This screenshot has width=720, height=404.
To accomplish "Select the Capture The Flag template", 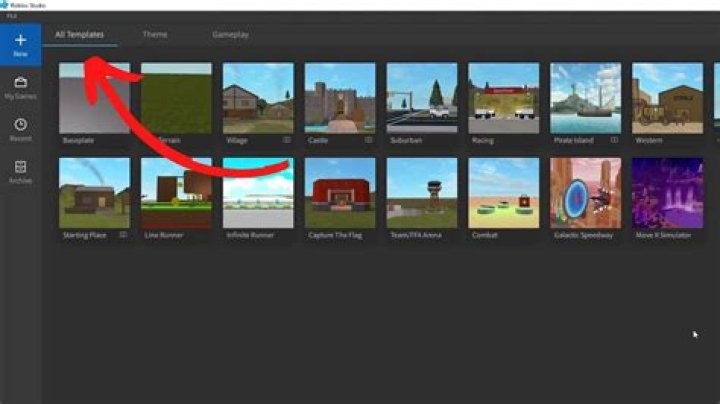I will tap(340, 192).
